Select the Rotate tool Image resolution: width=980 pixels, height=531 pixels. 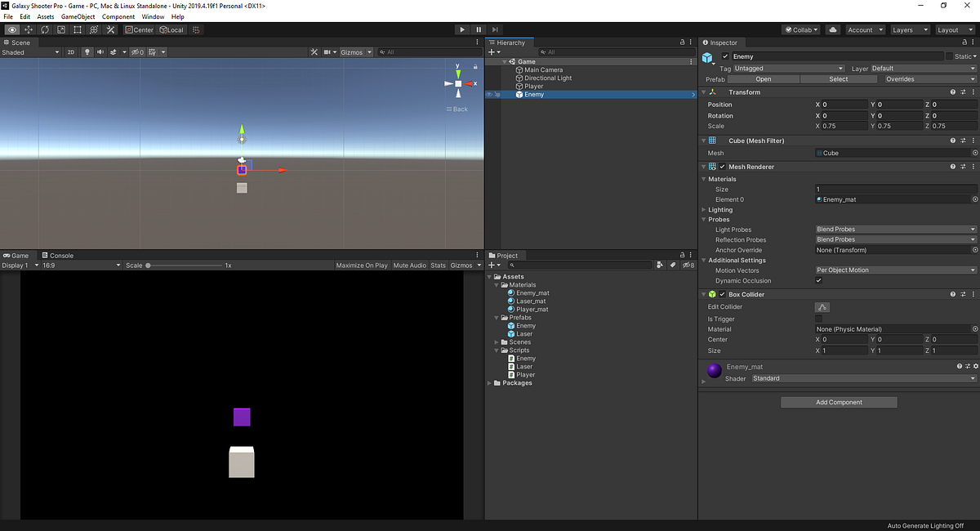(44, 29)
